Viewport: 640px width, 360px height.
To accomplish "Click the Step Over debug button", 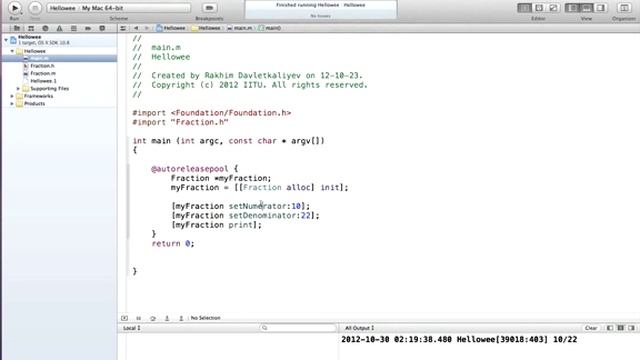I will pyautogui.click(x=153, y=318).
